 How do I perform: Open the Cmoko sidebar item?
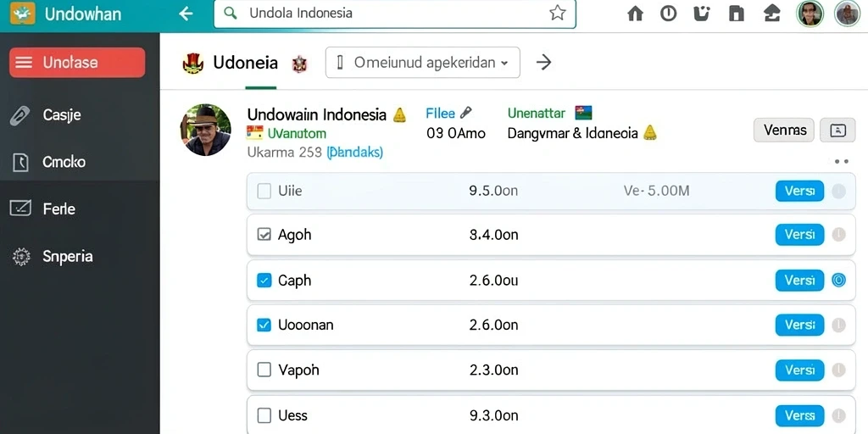(80, 162)
